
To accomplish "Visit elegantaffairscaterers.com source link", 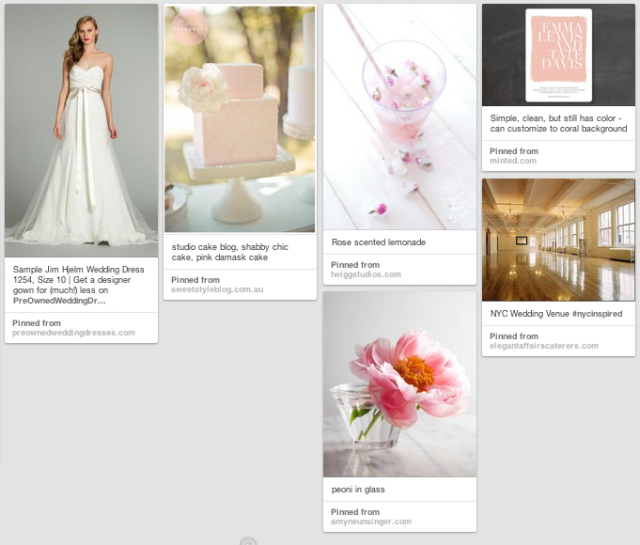I will [544, 346].
